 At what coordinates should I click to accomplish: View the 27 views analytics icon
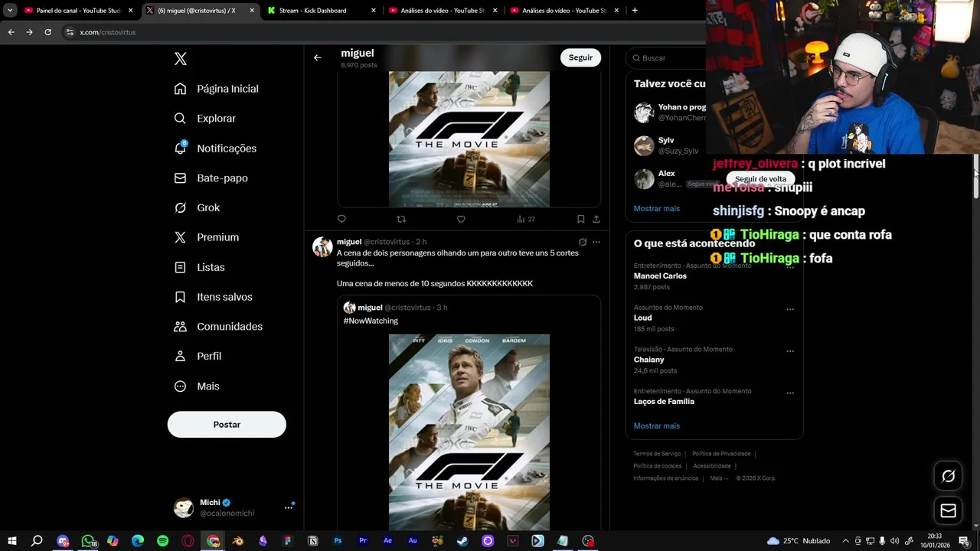[526, 219]
